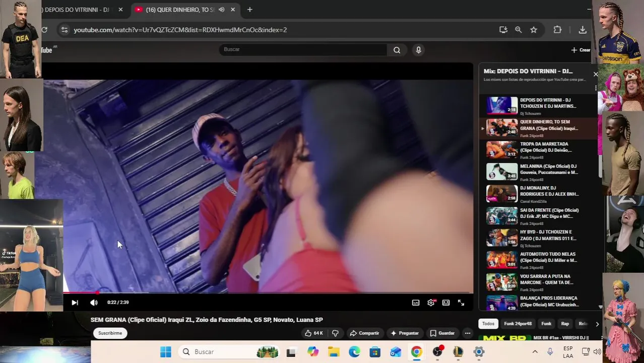Play MELANINA (Clipe Oficial) from the playlist
The height and width of the screenshot is (363, 644).
[539, 172]
